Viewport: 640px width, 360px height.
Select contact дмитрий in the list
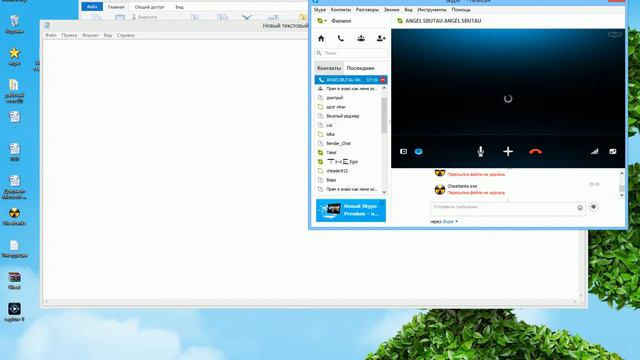tap(335, 98)
